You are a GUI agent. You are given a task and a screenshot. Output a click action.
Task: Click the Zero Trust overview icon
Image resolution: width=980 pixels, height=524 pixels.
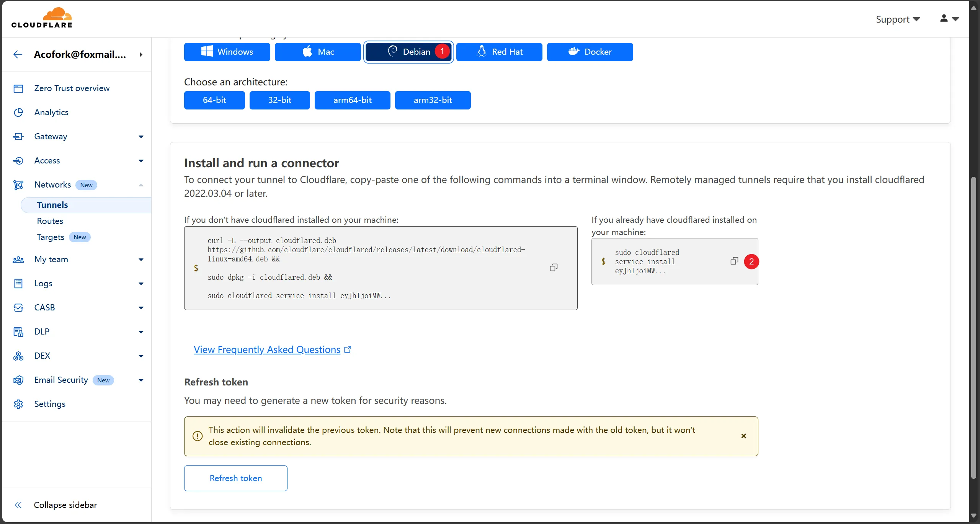[x=18, y=88]
